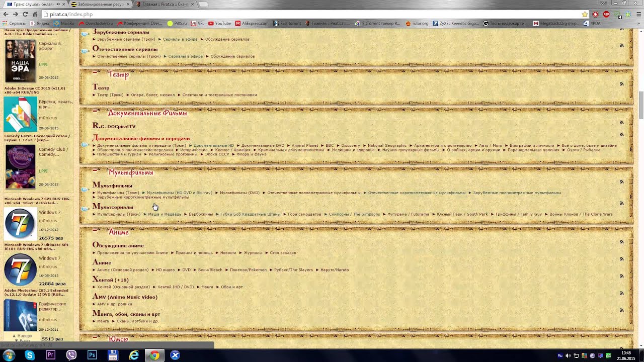Open the Overclockers.ru bookmark

tap(96, 23)
